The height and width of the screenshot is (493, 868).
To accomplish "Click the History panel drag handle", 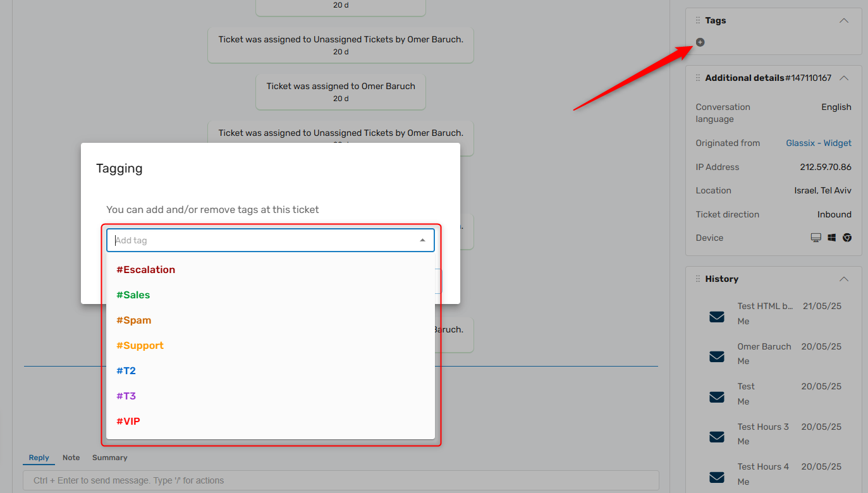I will click(698, 279).
